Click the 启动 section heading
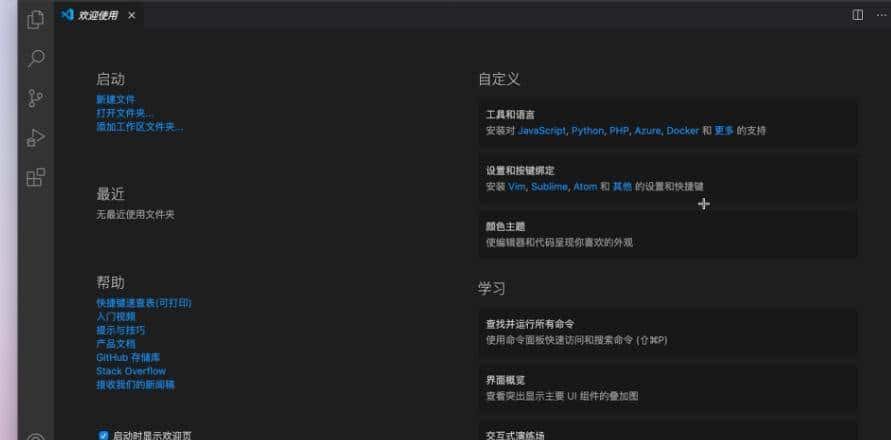The width and height of the screenshot is (891, 440). (110, 79)
